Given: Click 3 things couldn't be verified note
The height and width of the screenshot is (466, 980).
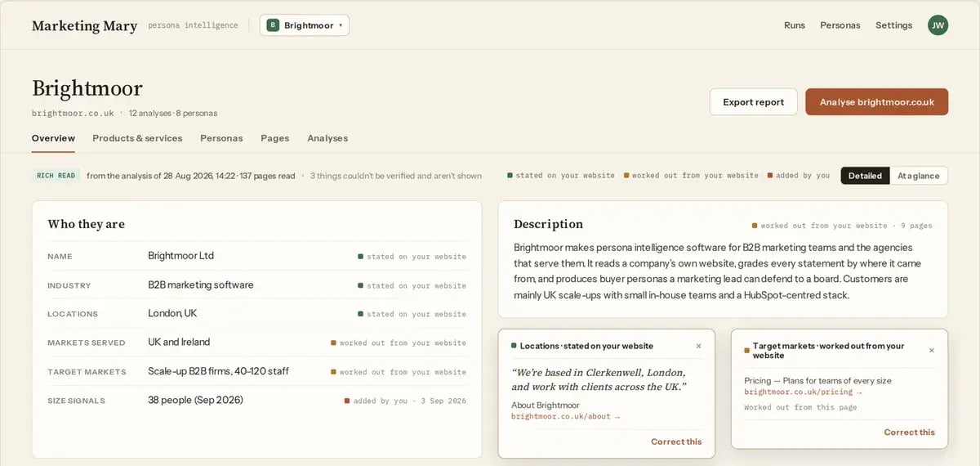Looking at the screenshot, I should pos(396,176).
